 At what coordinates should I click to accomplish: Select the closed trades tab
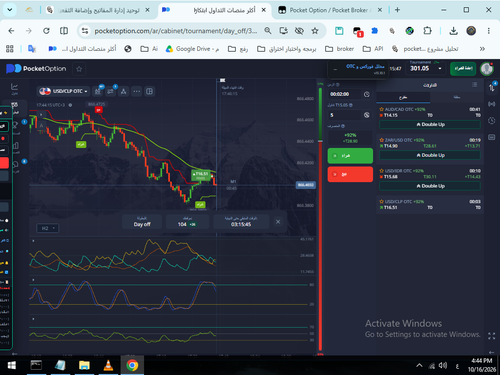pos(457,97)
